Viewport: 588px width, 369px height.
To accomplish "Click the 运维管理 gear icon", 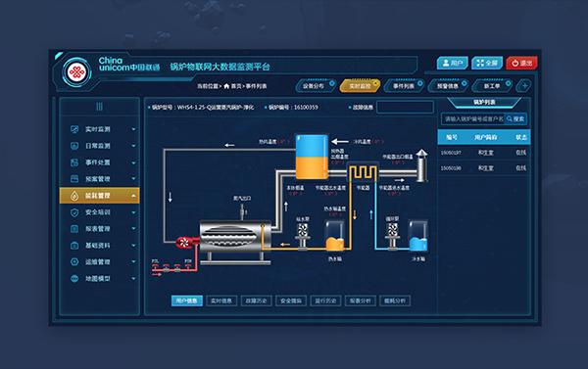I will 74,262.
